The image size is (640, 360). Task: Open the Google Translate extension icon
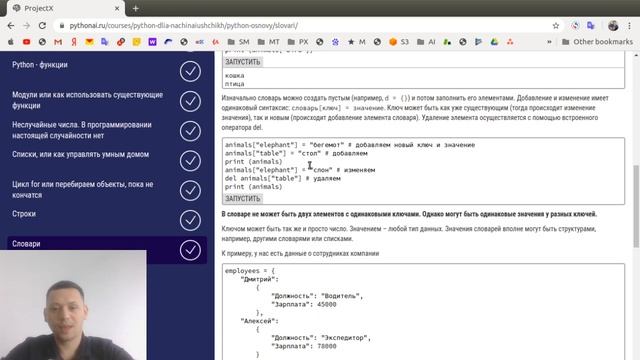(591, 26)
